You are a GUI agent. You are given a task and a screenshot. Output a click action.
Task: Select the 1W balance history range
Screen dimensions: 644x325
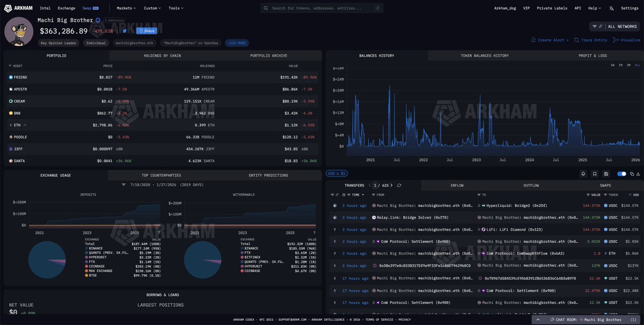coord(612,65)
